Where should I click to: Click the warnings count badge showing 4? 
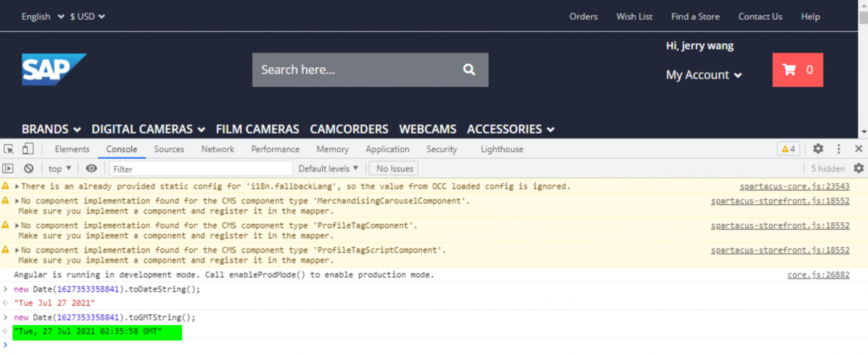click(789, 149)
